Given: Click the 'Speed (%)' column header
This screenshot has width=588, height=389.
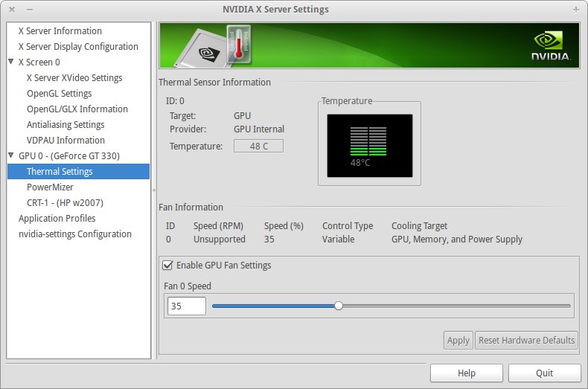Looking at the screenshot, I should coord(284,226).
